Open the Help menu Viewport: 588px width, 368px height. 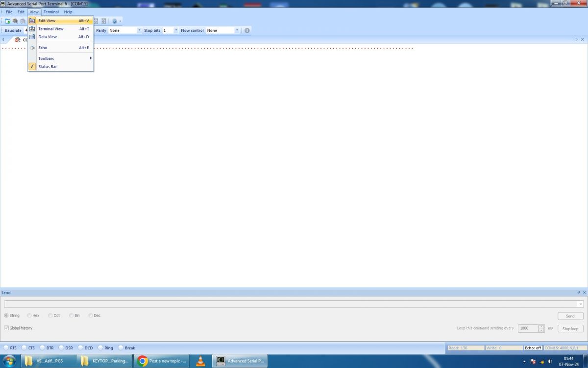point(68,12)
